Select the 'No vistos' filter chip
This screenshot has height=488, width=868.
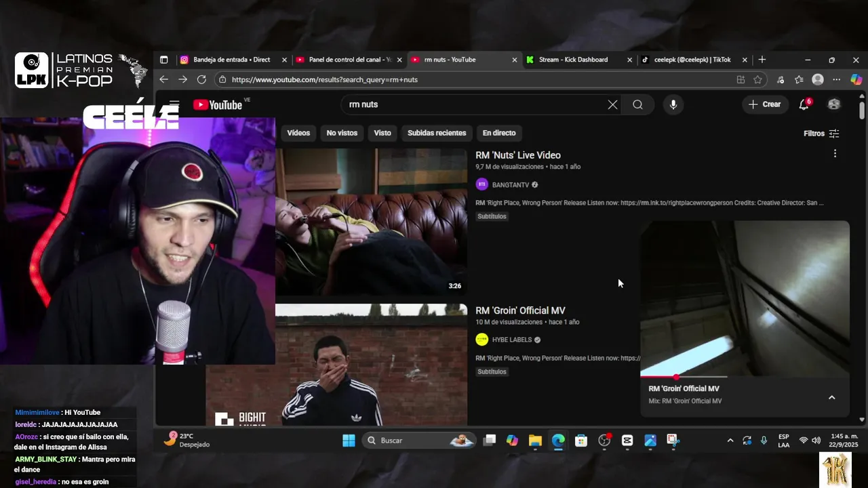point(342,133)
